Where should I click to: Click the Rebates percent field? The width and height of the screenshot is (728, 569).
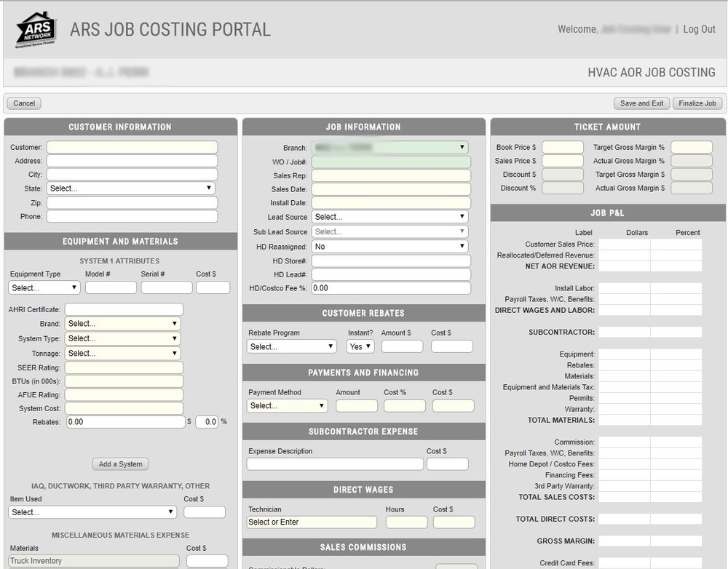click(207, 422)
